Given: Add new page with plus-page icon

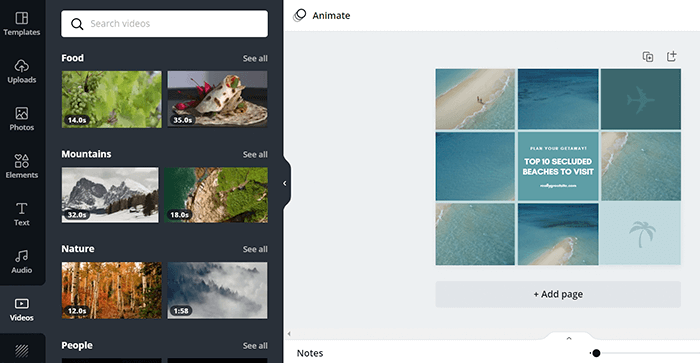Looking at the screenshot, I should [x=671, y=56].
